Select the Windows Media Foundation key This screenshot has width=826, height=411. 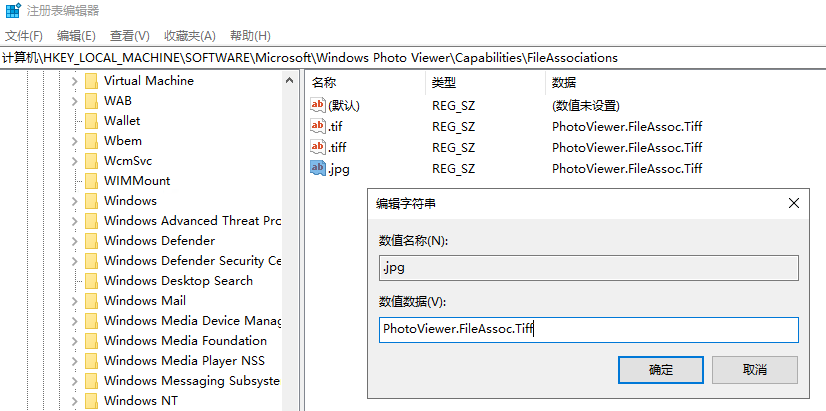[x=185, y=341]
